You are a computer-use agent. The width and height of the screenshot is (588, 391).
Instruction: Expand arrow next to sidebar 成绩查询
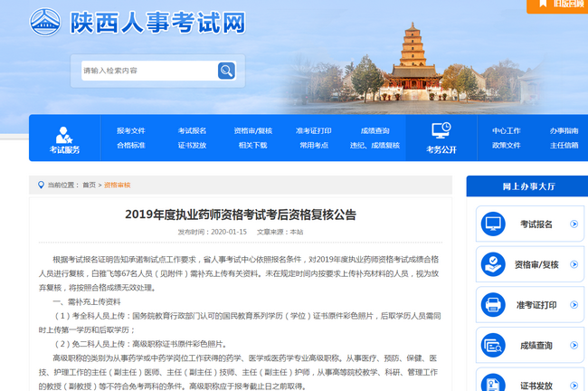point(574,345)
